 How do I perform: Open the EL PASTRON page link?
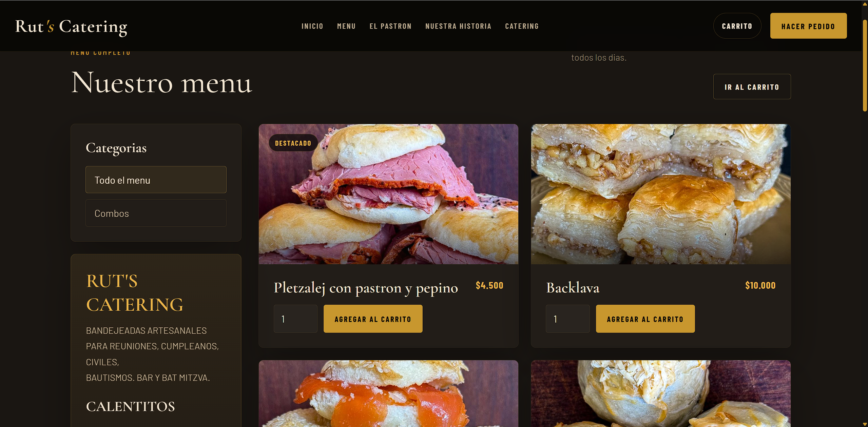pyautogui.click(x=390, y=26)
